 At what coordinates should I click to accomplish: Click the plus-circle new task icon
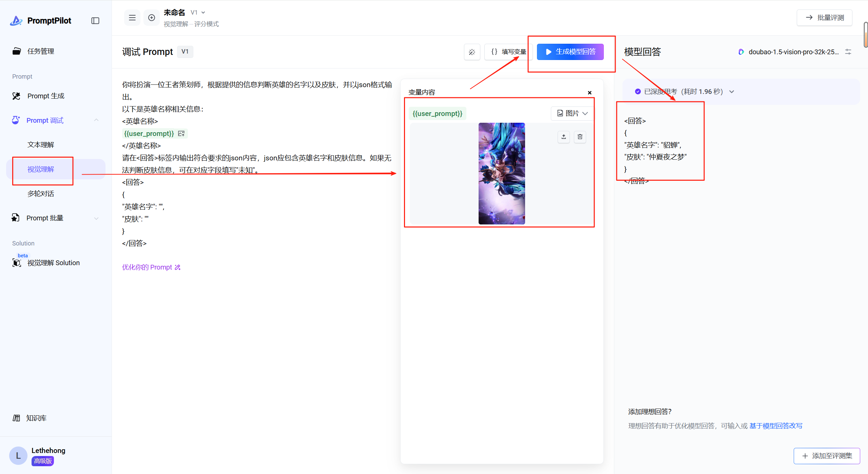click(x=152, y=18)
